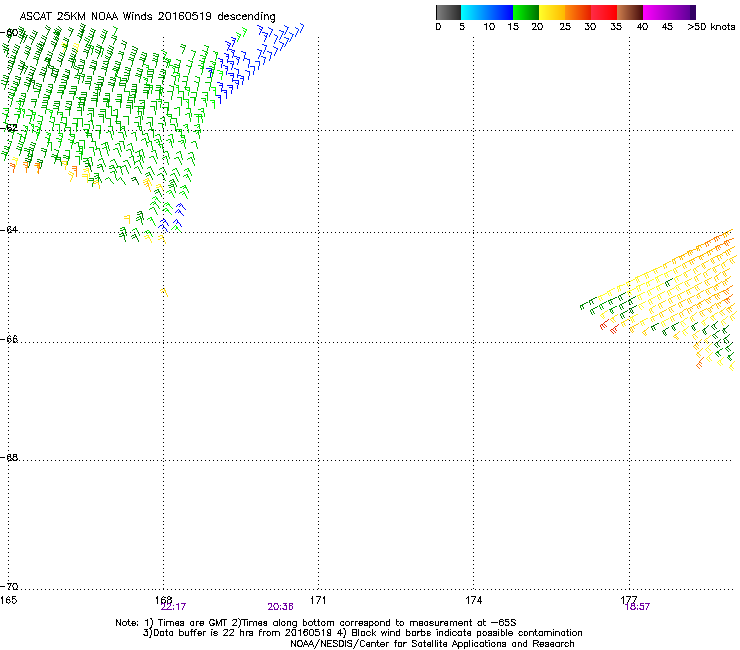This screenshot has width=740, height=650.
Task: Click the latitude label -70
Action: [x=9, y=586]
